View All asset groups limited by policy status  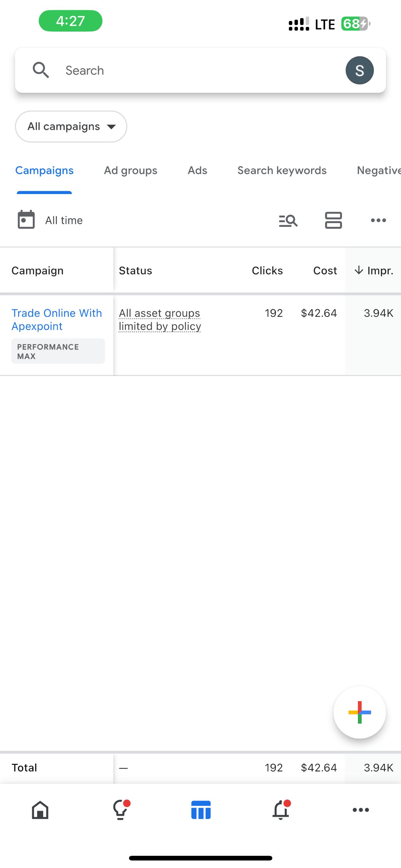pyautogui.click(x=160, y=319)
